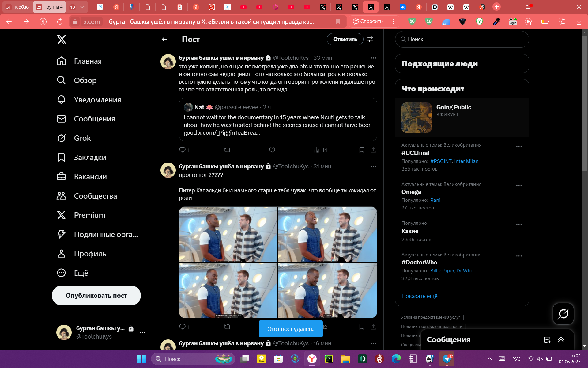Repost the first post with Nat quote
588x368 pixels.
[x=227, y=150]
